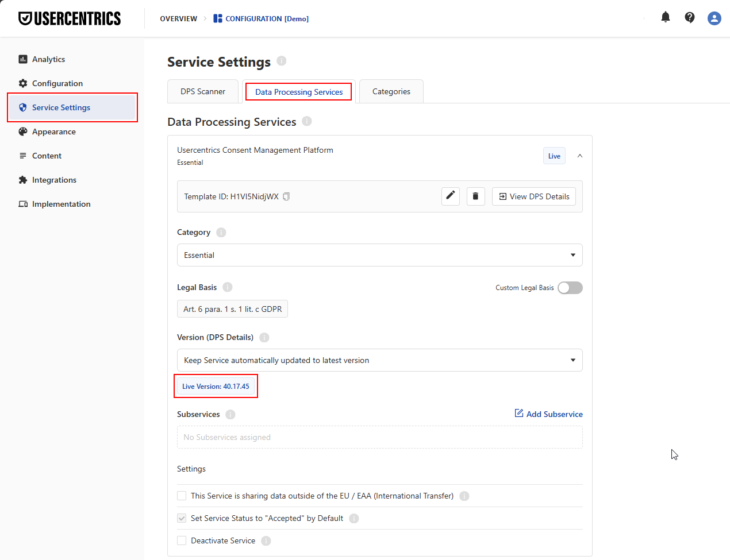Click the Configuration gear icon in sidebar
Screen dimensions: 730x560
click(x=23, y=83)
